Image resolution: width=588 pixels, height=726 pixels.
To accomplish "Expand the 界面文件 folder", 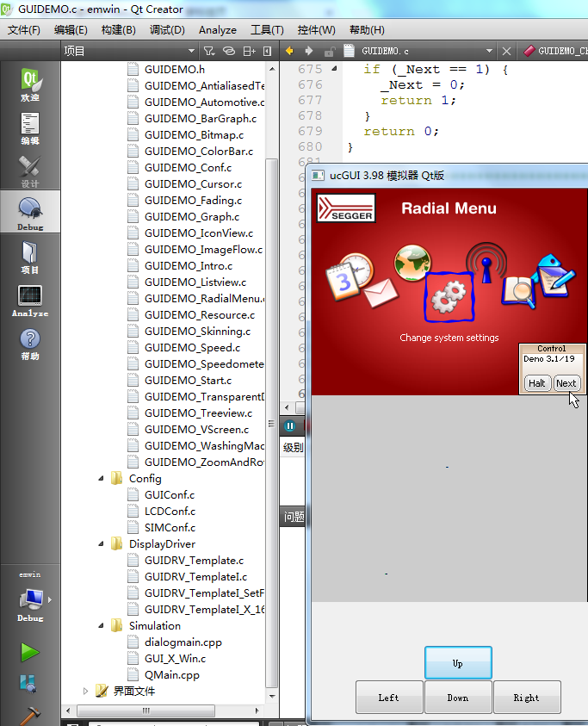I will [85, 691].
